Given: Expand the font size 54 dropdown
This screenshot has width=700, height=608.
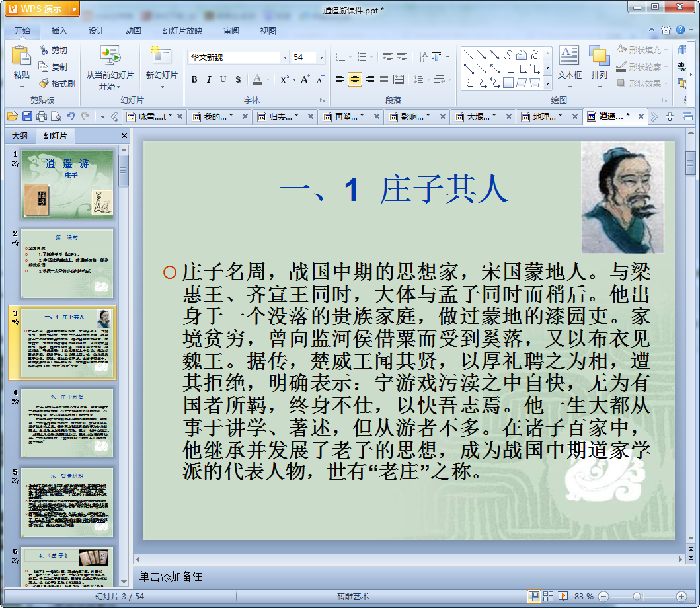Looking at the screenshot, I should click(321, 57).
